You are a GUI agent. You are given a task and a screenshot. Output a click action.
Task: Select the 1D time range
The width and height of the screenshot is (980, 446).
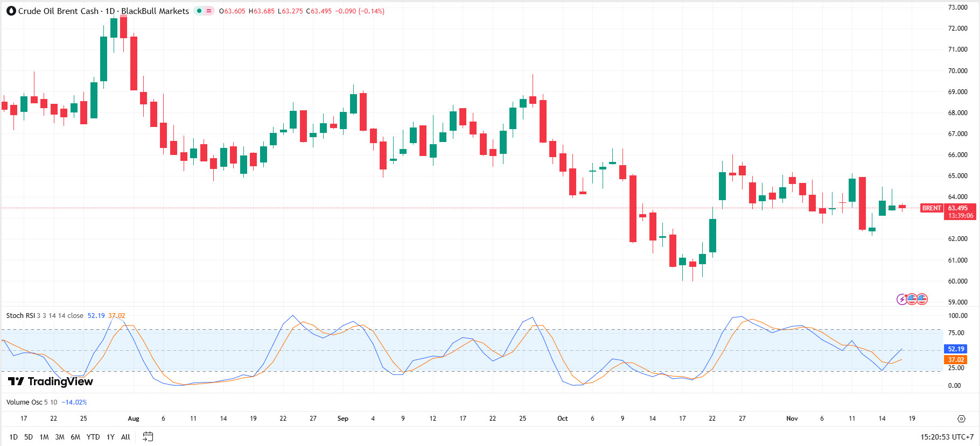tap(13, 437)
